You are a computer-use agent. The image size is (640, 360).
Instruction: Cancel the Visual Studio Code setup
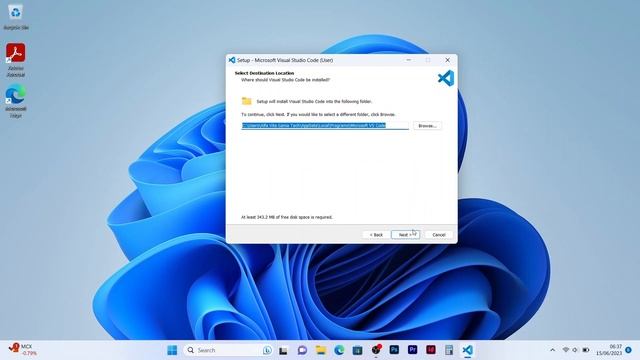click(x=439, y=235)
